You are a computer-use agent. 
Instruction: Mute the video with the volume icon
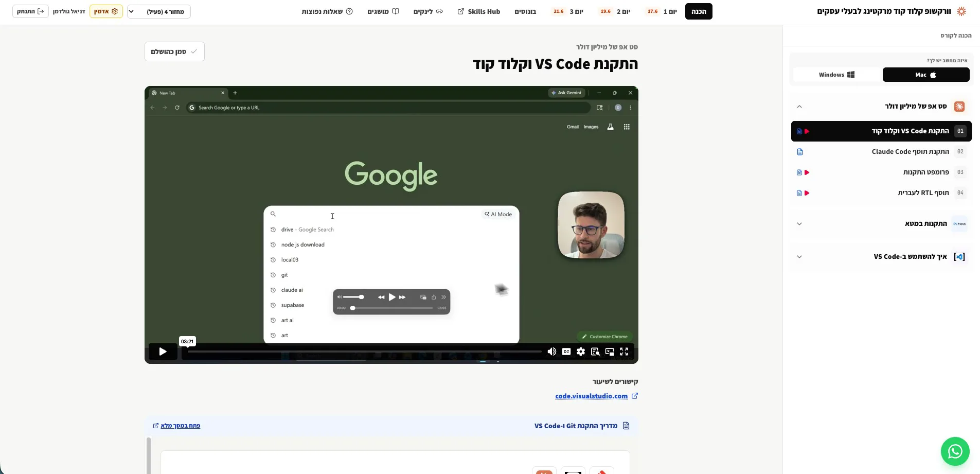coord(551,352)
